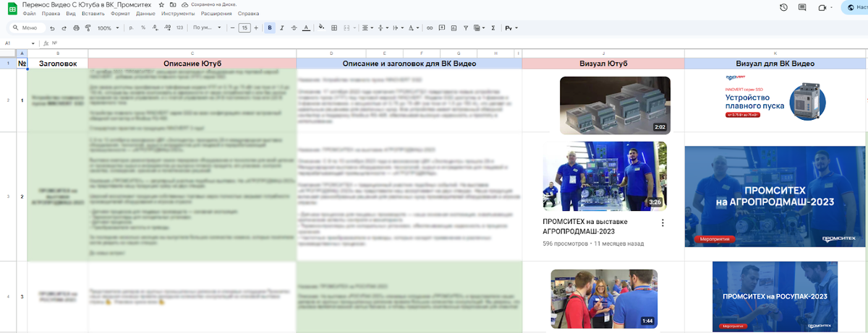
Task: Select column C header
Action: click(x=192, y=53)
